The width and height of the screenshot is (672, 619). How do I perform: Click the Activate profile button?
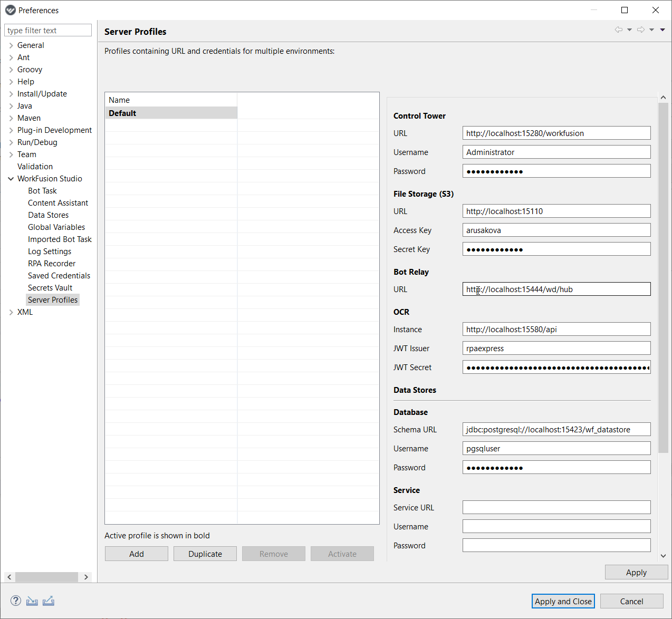pyautogui.click(x=342, y=554)
